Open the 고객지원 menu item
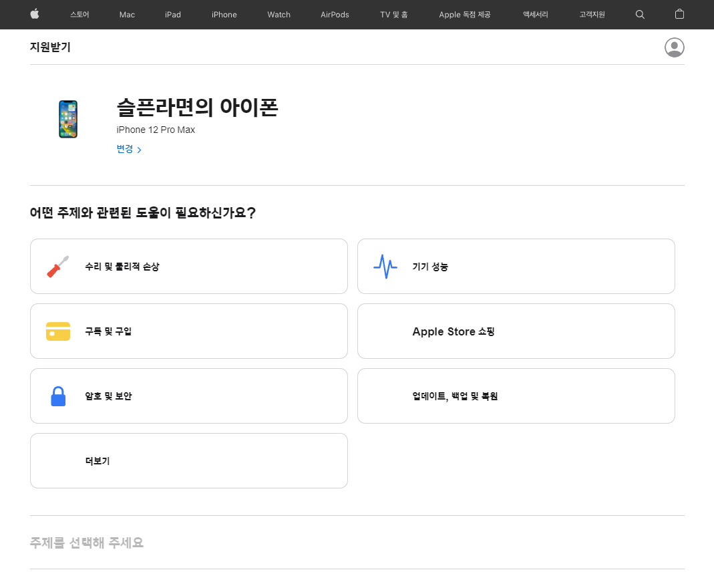This screenshot has height=588, width=714. pyautogui.click(x=592, y=15)
